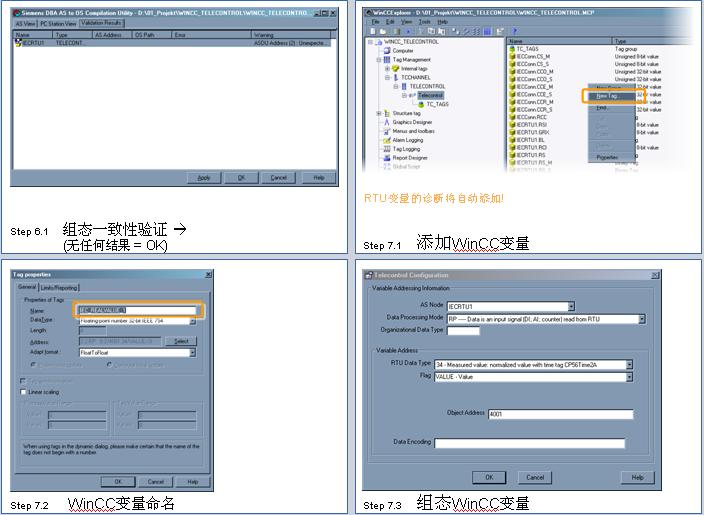Switch to AS View tab in DBA utility
The image size is (704, 515).
tap(25, 23)
